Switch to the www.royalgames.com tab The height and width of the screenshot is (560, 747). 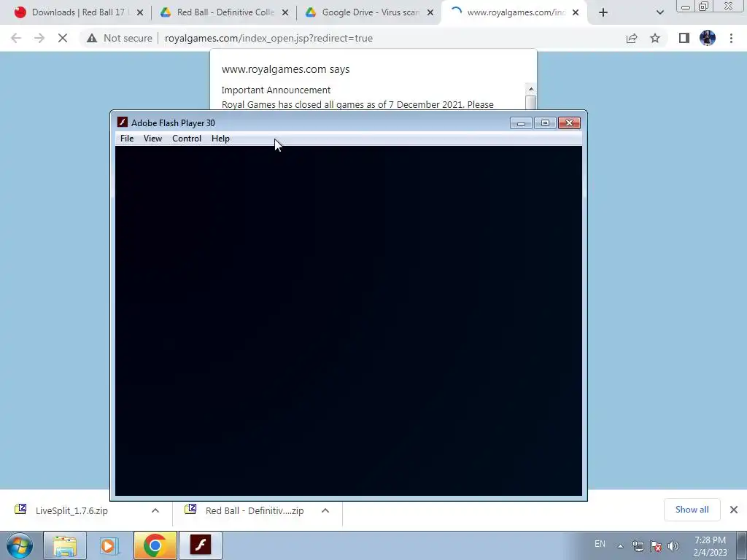(x=514, y=12)
